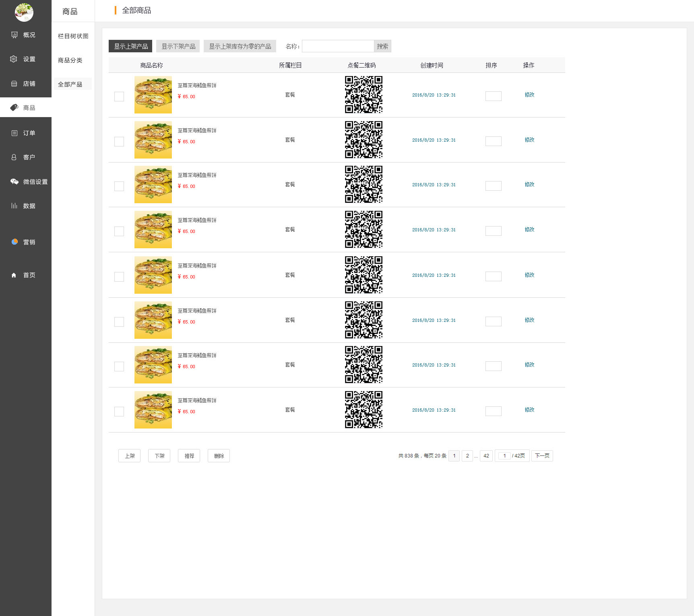Viewport: 694px width, 616px height.
Task: Click the 概况 overview icon in sidebar
Action: pos(14,35)
